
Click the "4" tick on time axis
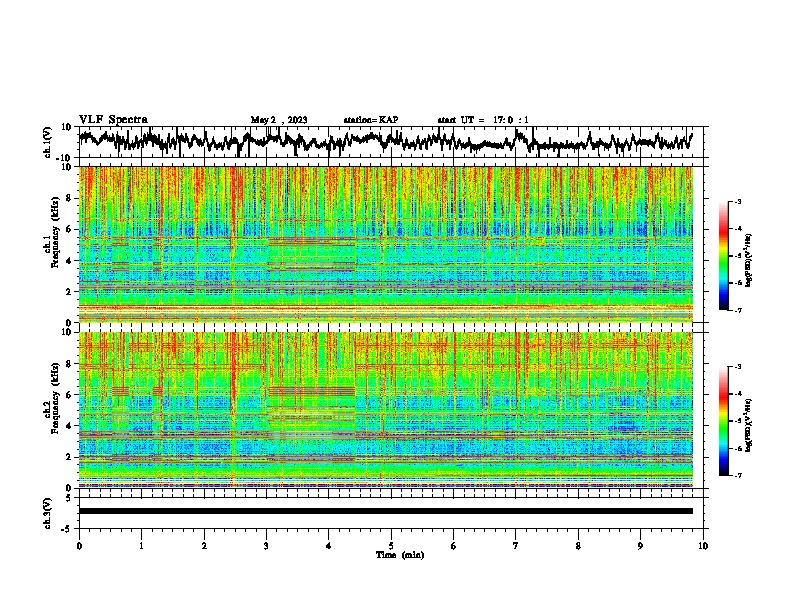329,546
